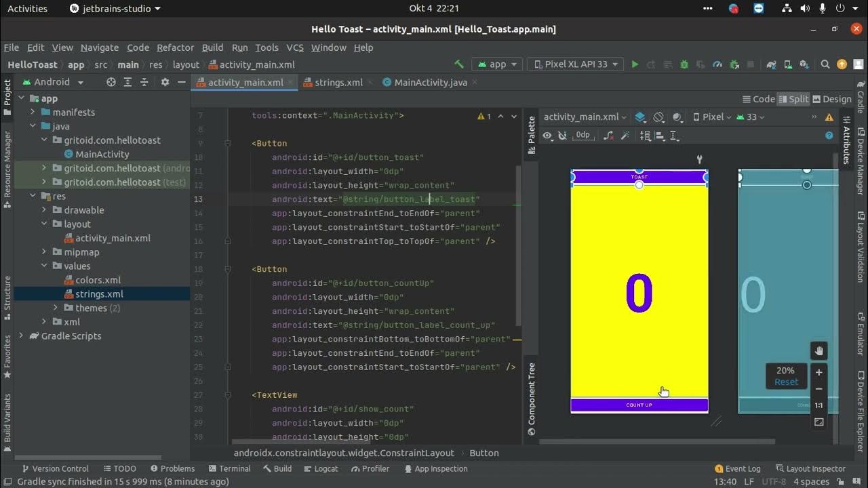The width and height of the screenshot is (868, 488).
Task: Expand the manifests folder
Action: tap(33, 112)
